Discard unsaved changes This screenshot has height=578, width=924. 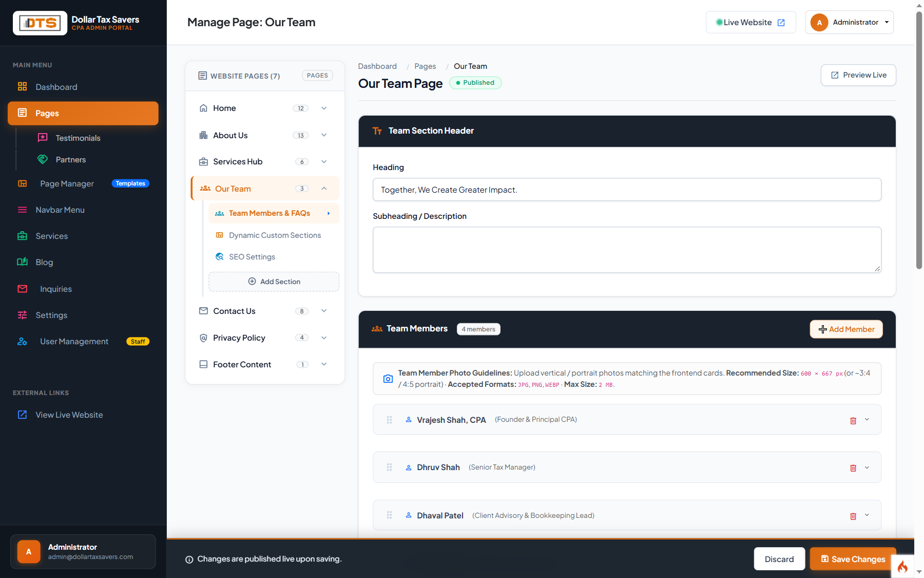click(779, 559)
